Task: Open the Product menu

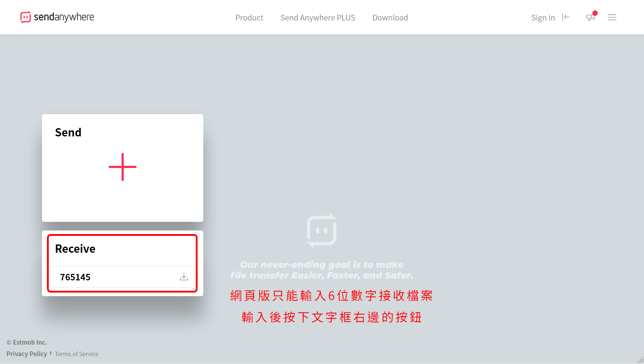Action: tap(249, 17)
